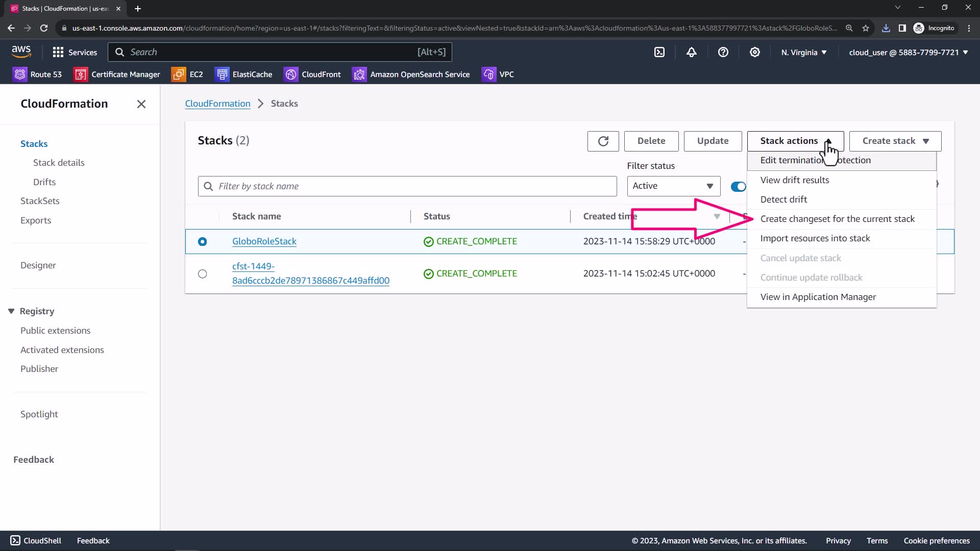Open the settings gear in AWS header

(x=754, y=52)
